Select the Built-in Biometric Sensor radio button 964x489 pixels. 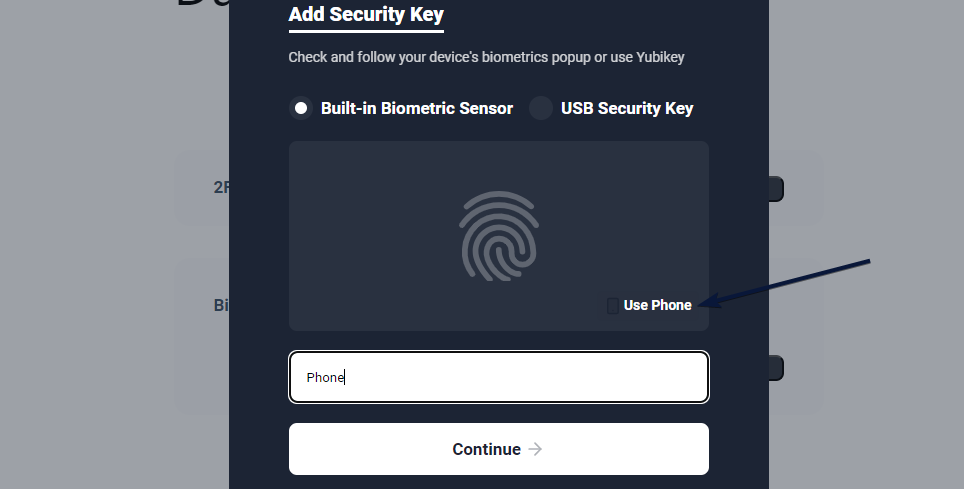tap(301, 108)
